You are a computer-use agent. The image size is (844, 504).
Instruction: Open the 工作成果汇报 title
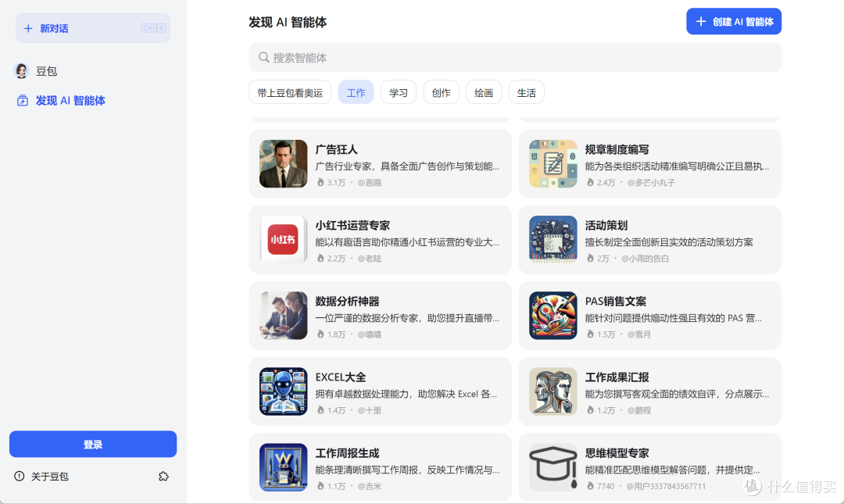pos(617,377)
